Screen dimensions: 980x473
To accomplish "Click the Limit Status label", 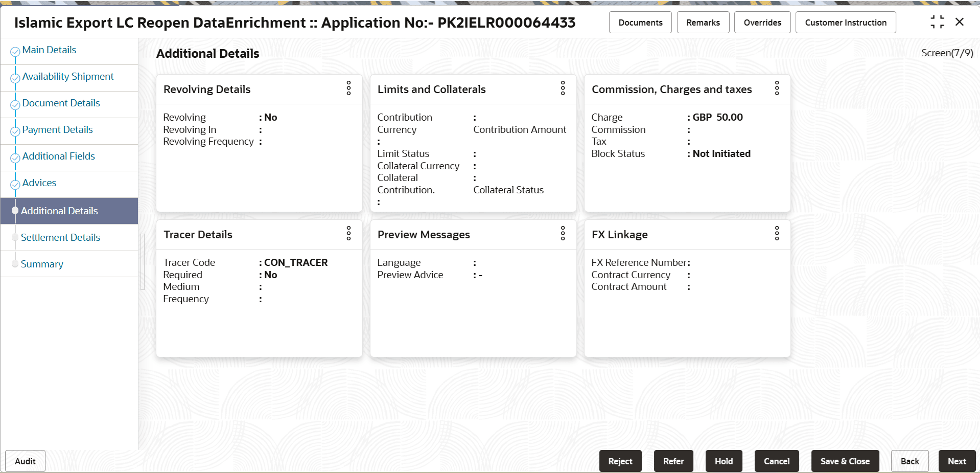I will tap(403, 153).
